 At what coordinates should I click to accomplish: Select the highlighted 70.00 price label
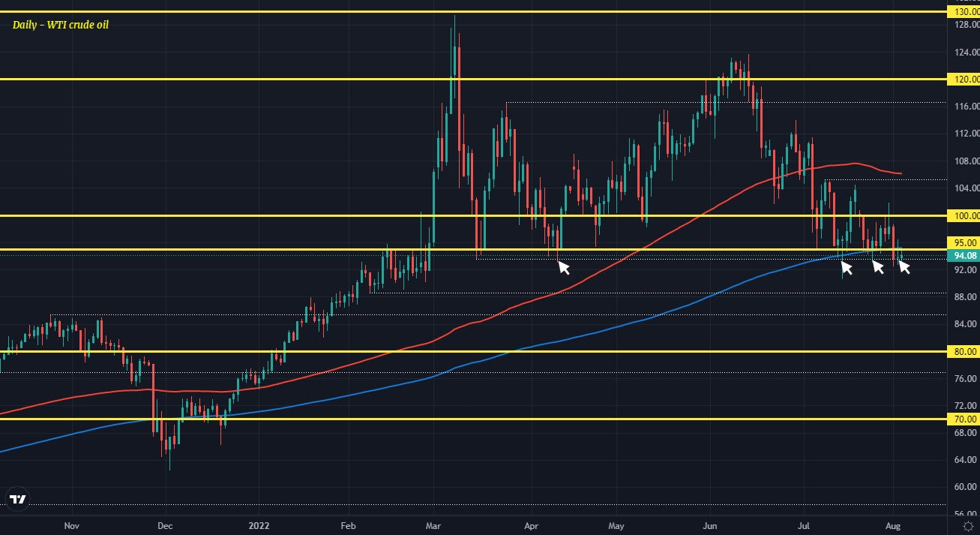[x=963, y=419]
